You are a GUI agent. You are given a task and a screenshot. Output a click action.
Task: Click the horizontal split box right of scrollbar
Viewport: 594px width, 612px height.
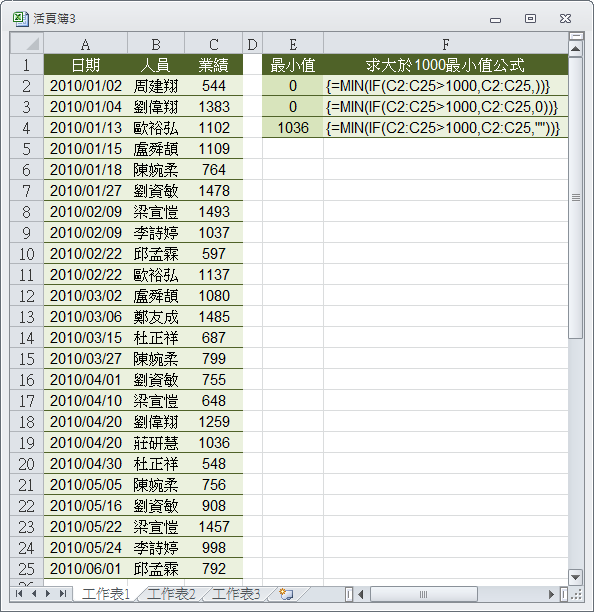click(564, 594)
